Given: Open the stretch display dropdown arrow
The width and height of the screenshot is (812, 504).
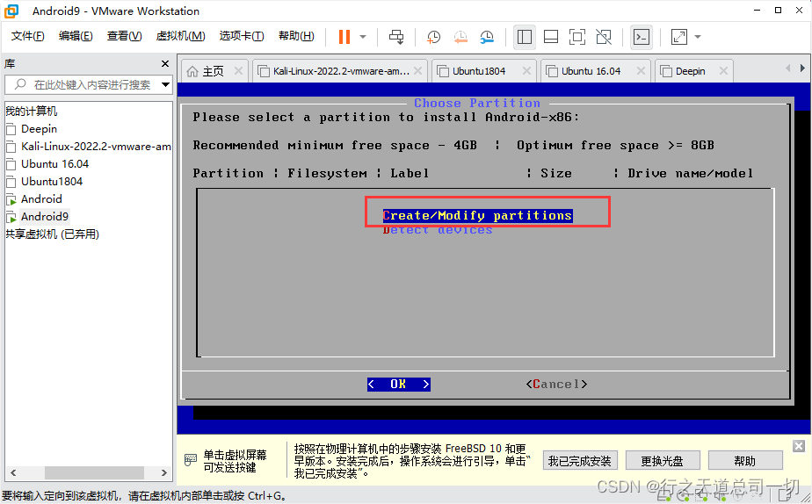Looking at the screenshot, I should (x=698, y=37).
